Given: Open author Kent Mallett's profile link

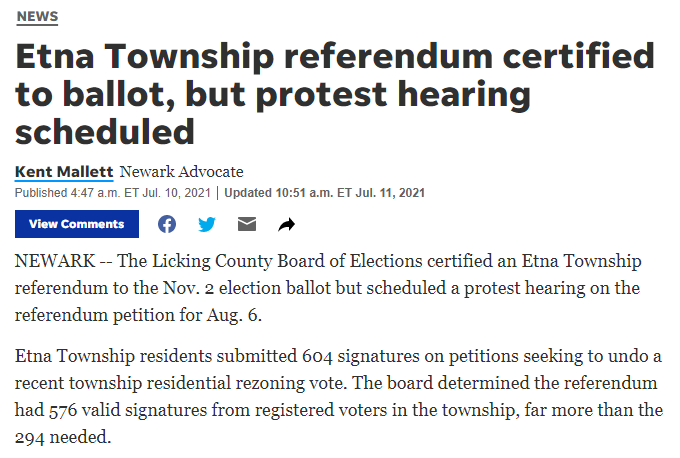Looking at the screenshot, I should (x=65, y=171).
